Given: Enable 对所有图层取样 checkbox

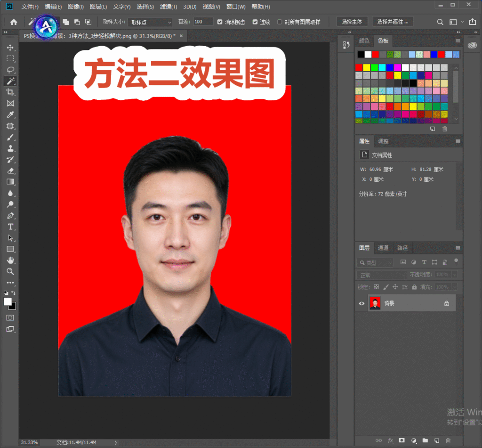Looking at the screenshot, I should pos(280,22).
